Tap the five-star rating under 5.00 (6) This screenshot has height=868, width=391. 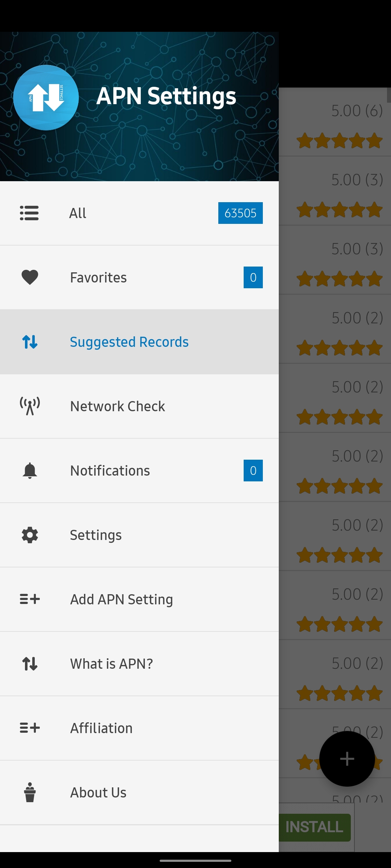[x=340, y=141]
